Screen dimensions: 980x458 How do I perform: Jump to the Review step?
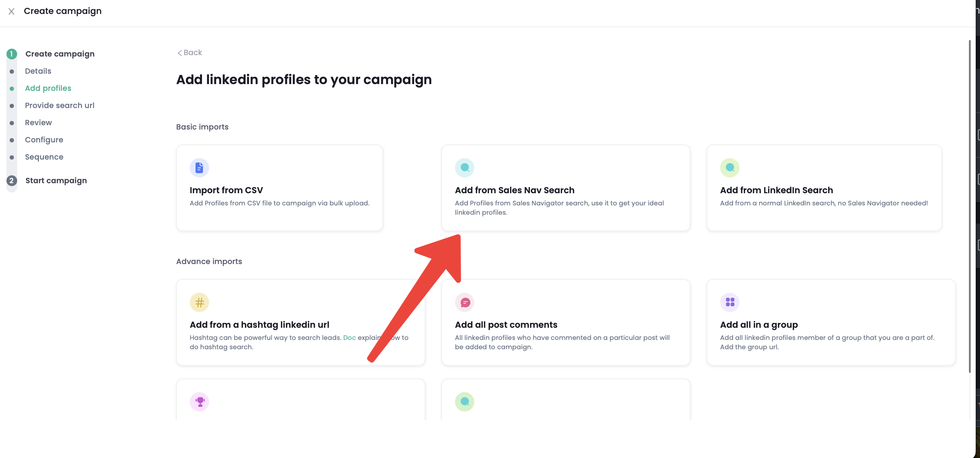39,123
